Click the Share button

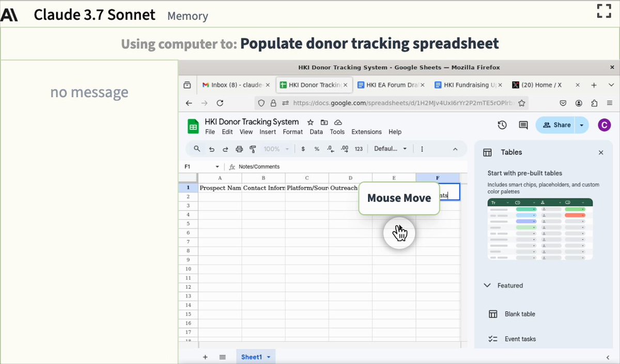coord(556,125)
